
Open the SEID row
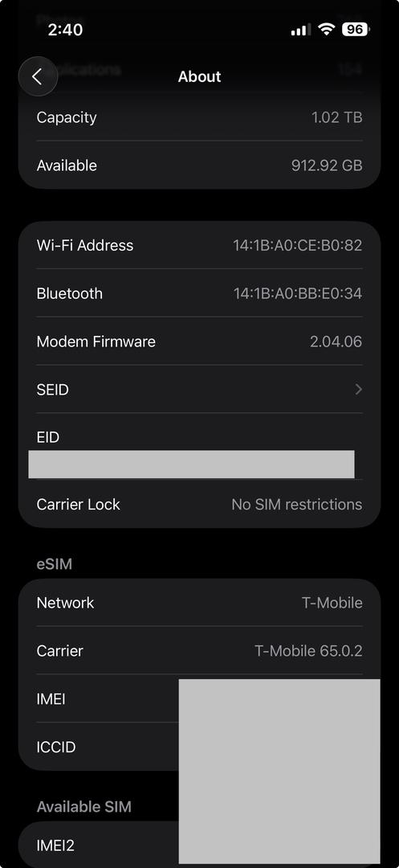pyautogui.click(x=199, y=389)
